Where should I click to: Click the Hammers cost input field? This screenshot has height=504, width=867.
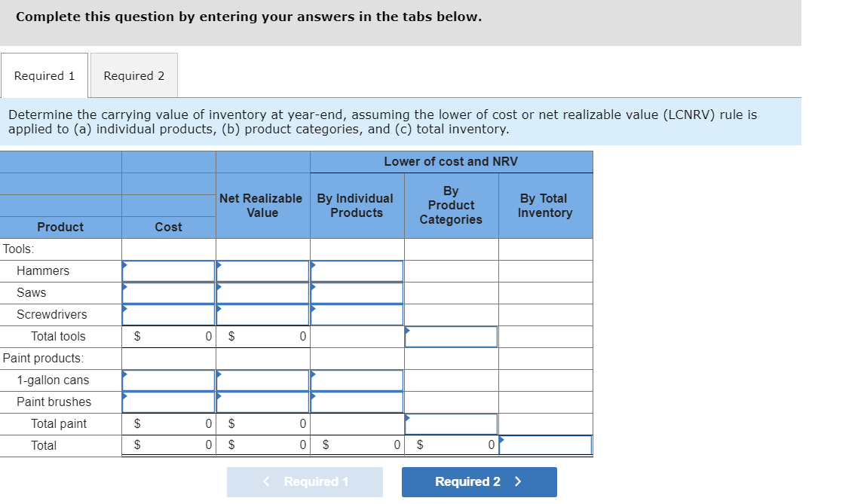[167, 270]
